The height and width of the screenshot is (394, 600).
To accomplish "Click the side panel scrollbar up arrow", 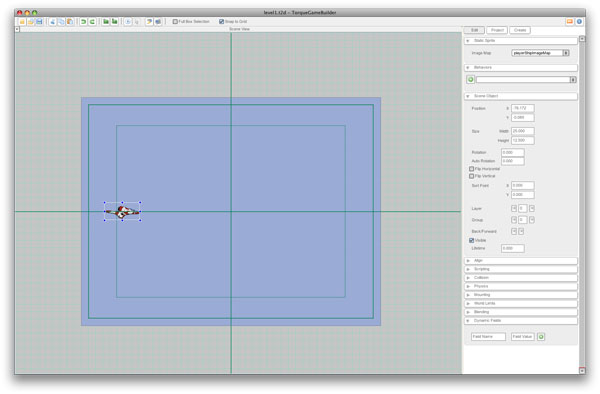I will coord(582,39).
